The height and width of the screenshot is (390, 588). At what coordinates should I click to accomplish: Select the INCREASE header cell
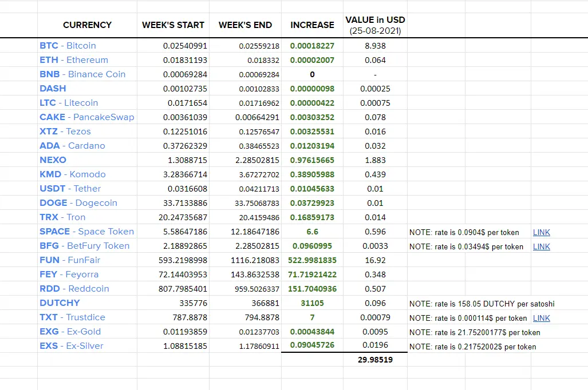(x=312, y=25)
